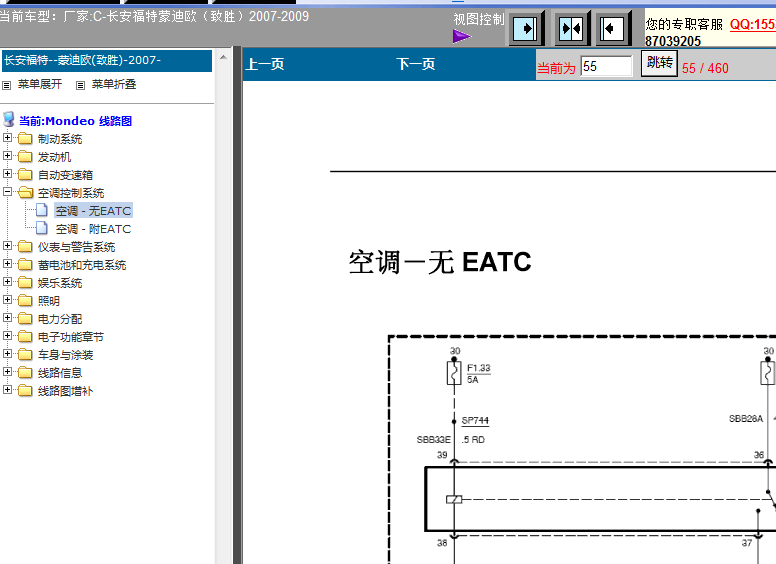Click the 线路信息 folder icon
Screen dimensions: 776x564
25,373
